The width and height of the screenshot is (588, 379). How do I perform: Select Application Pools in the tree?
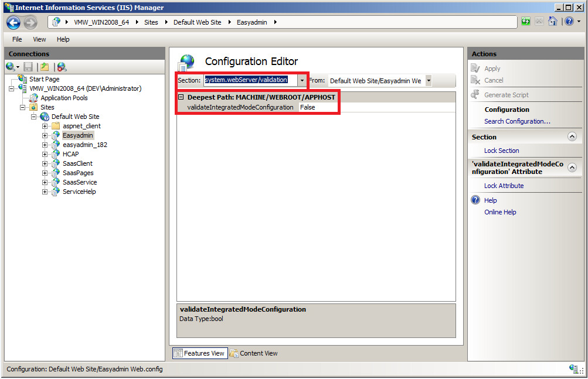(64, 98)
